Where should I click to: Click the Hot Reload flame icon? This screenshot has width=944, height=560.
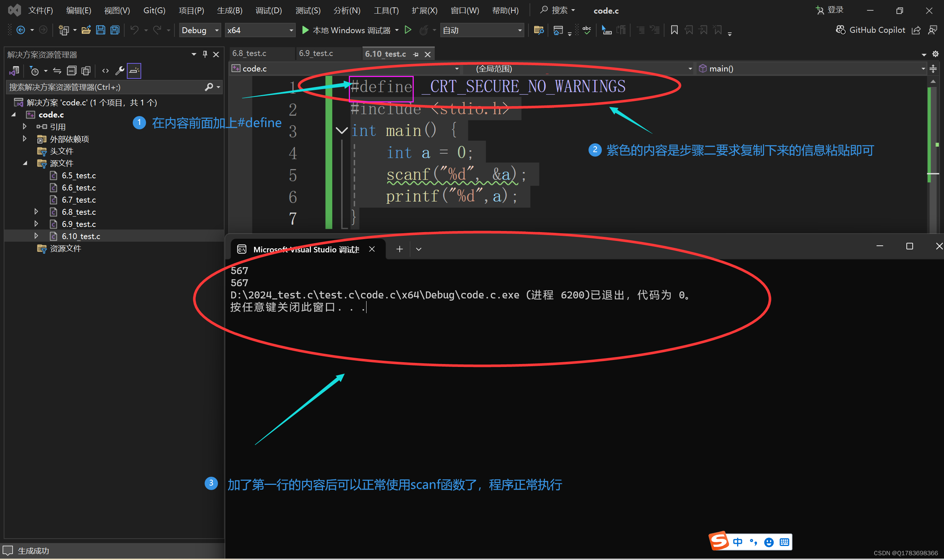click(x=424, y=30)
